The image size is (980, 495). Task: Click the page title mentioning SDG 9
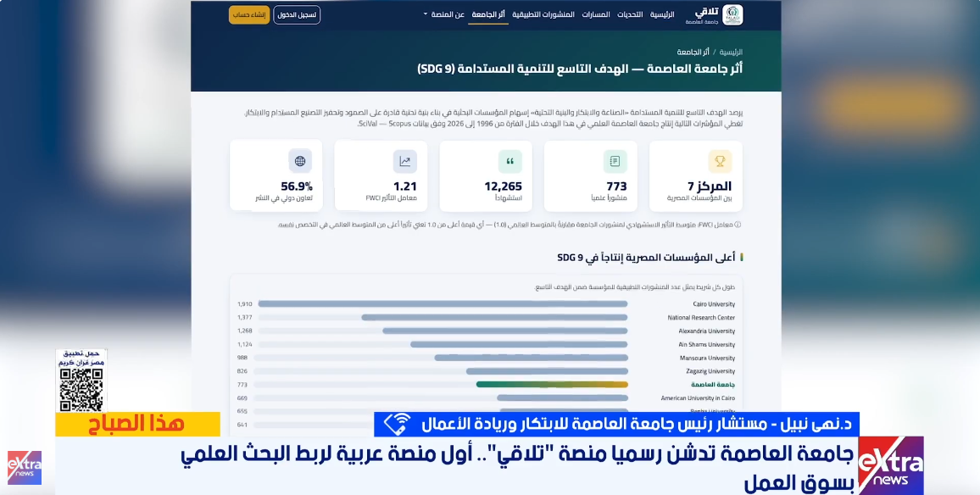[x=580, y=68]
